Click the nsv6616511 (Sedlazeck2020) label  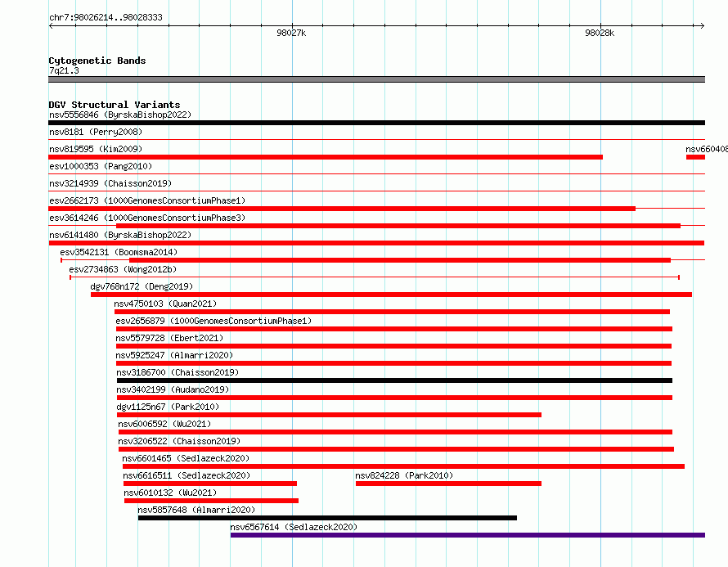coord(186,475)
